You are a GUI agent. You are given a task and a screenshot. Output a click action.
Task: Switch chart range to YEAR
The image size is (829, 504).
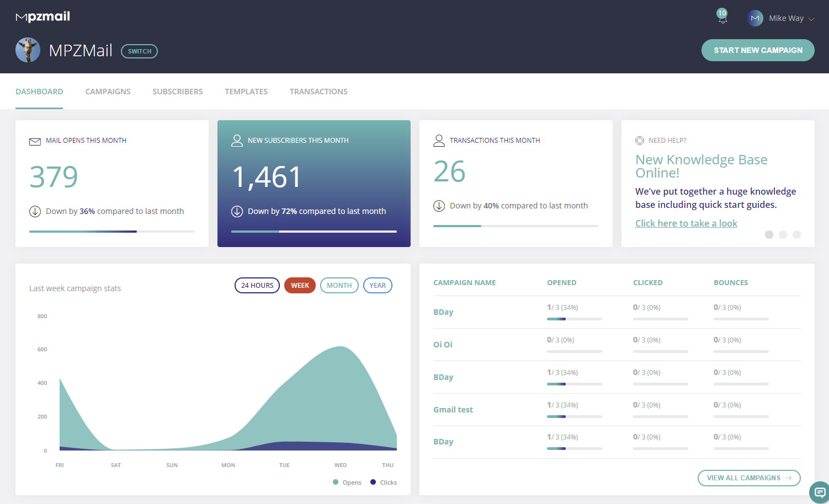(x=378, y=286)
